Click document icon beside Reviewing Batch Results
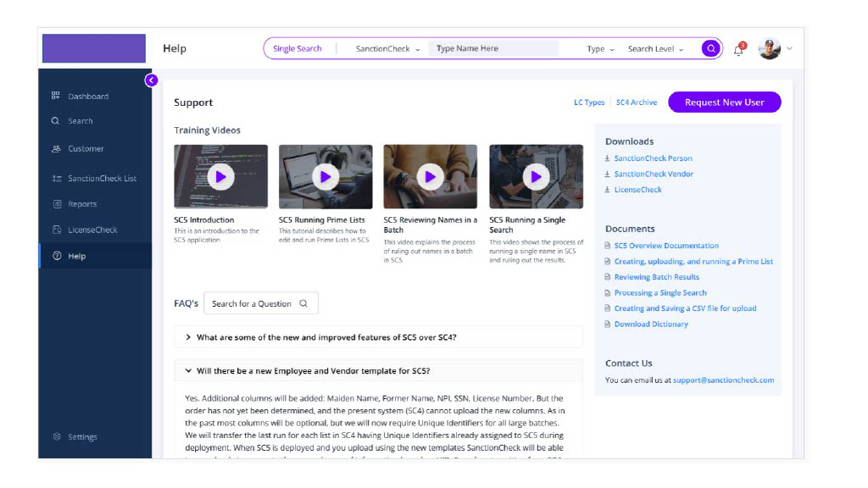Viewport: 868px width, 488px height. tap(607, 277)
